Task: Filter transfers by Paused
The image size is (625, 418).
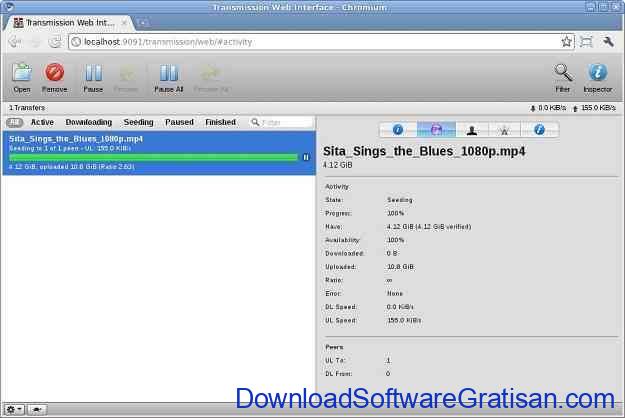Action: (179, 122)
